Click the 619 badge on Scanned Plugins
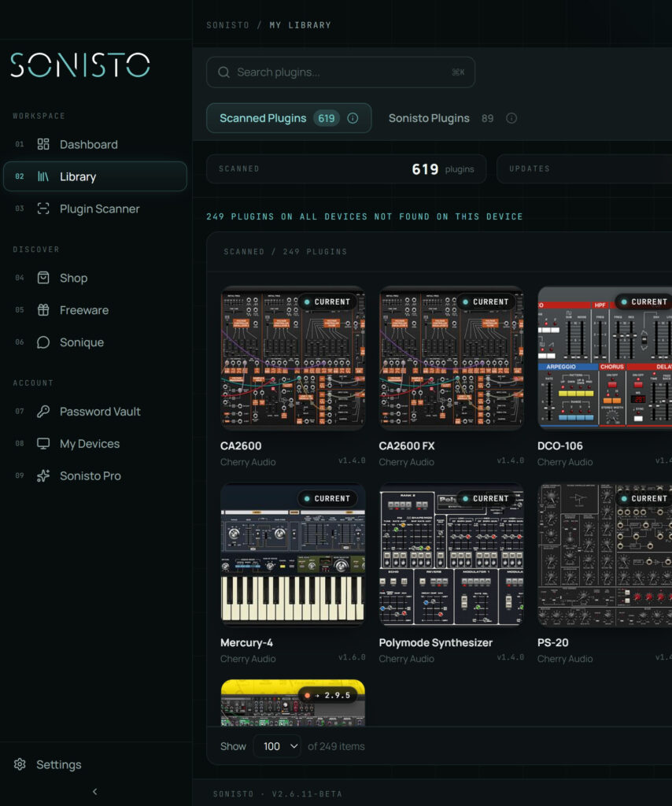 coord(327,118)
